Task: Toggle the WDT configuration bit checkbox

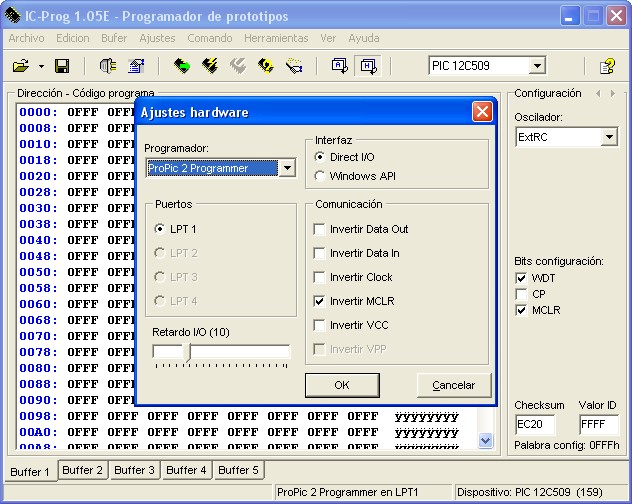Action: point(521,278)
